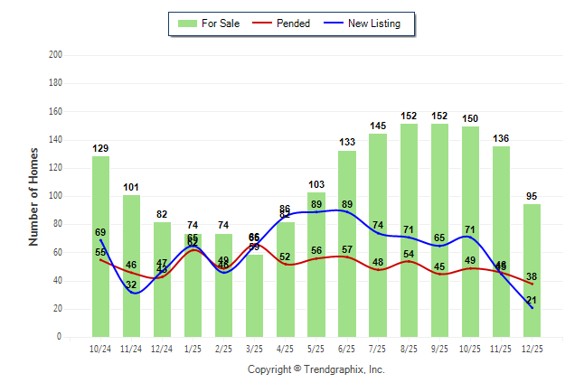
Task: Toggle the Pended series legend label
Action: pos(292,23)
